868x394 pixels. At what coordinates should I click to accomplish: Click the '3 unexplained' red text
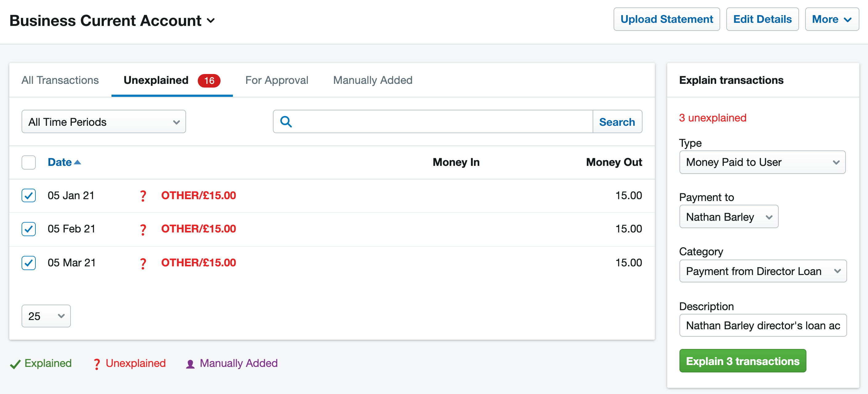coord(713,118)
